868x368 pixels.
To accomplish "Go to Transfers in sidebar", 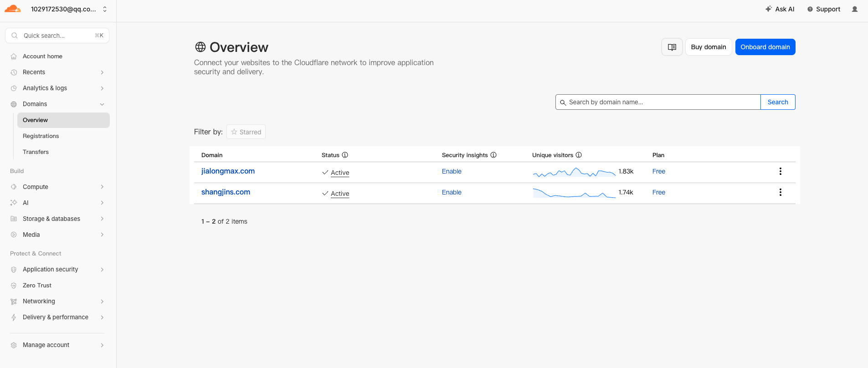I will (x=36, y=152).
